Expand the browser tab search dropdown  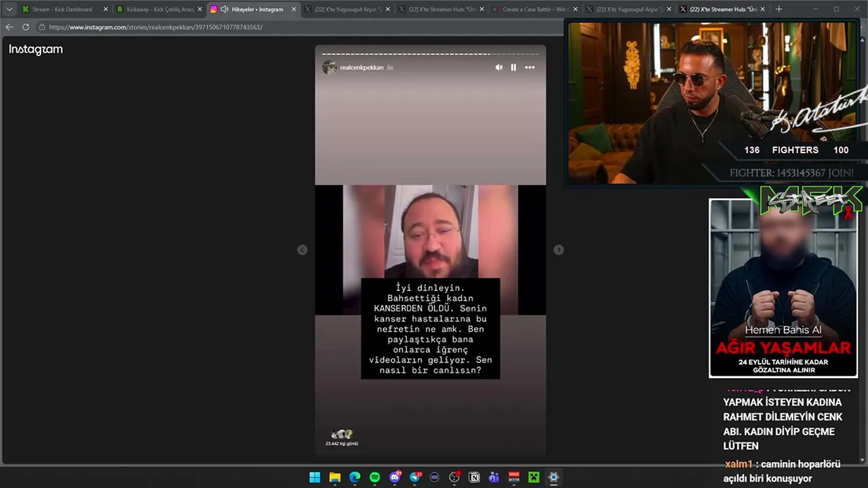[x=9, y=9]
